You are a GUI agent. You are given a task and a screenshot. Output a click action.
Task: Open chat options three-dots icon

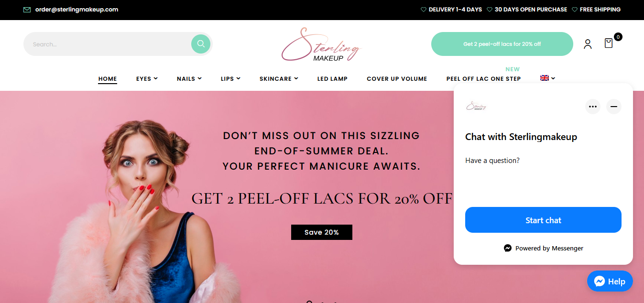[x=593, y=106]
